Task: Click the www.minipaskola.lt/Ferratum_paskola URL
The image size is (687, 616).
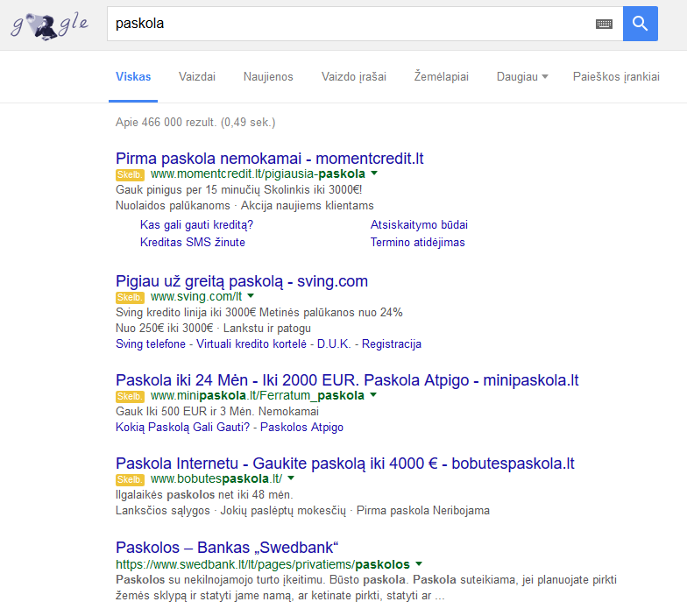Action: pos(258,396)
